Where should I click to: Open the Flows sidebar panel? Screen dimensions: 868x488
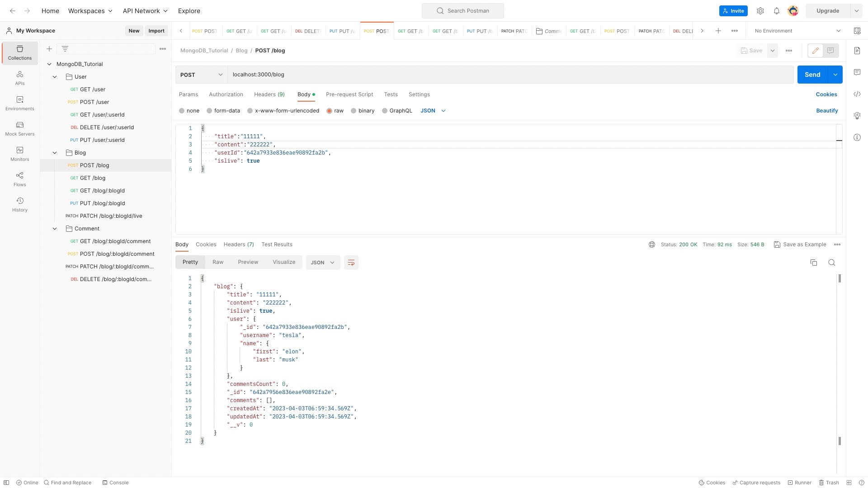click(20, 179)
